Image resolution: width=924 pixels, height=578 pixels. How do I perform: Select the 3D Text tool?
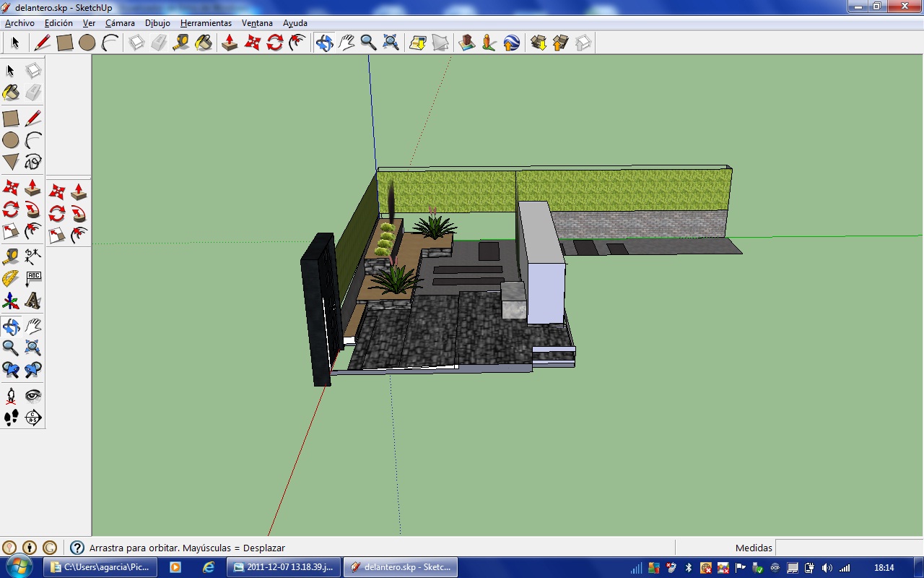(x=33, y=301)
